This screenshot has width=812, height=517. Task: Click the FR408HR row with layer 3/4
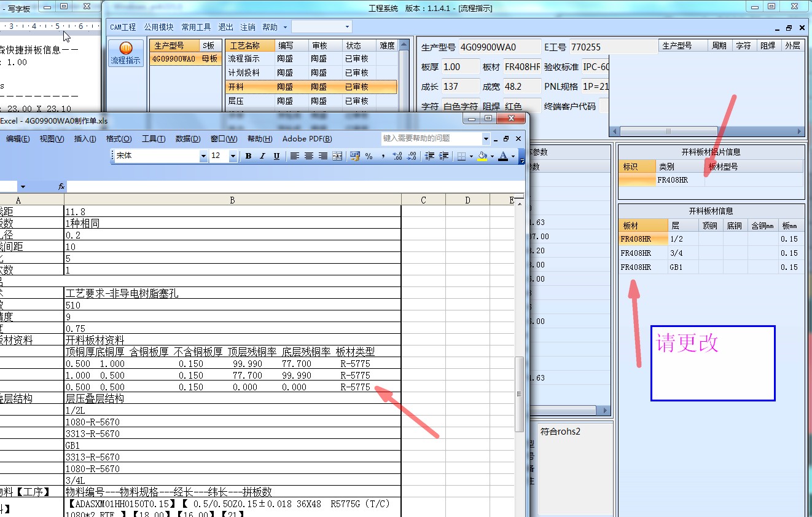coord(711,253)
